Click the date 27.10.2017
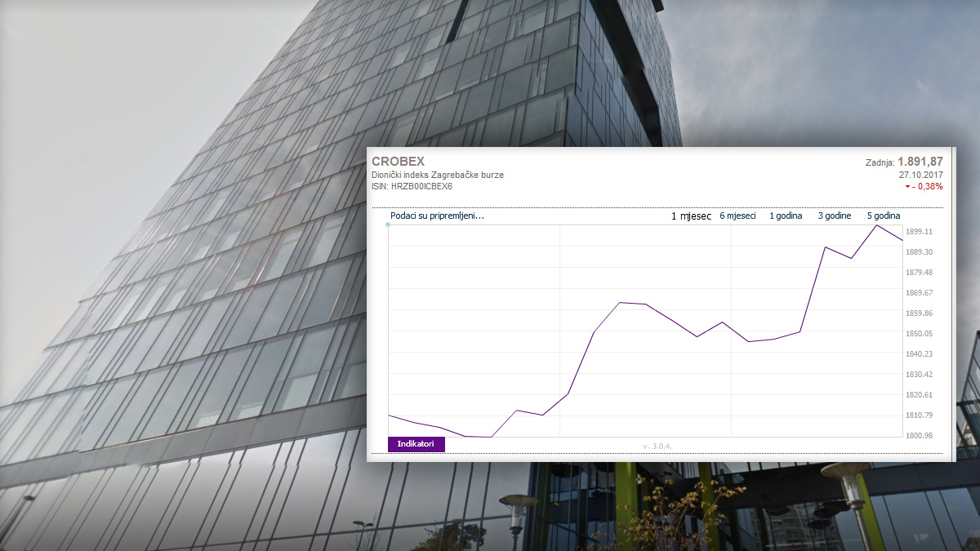 pyautogui.click(x=921, y=175)
